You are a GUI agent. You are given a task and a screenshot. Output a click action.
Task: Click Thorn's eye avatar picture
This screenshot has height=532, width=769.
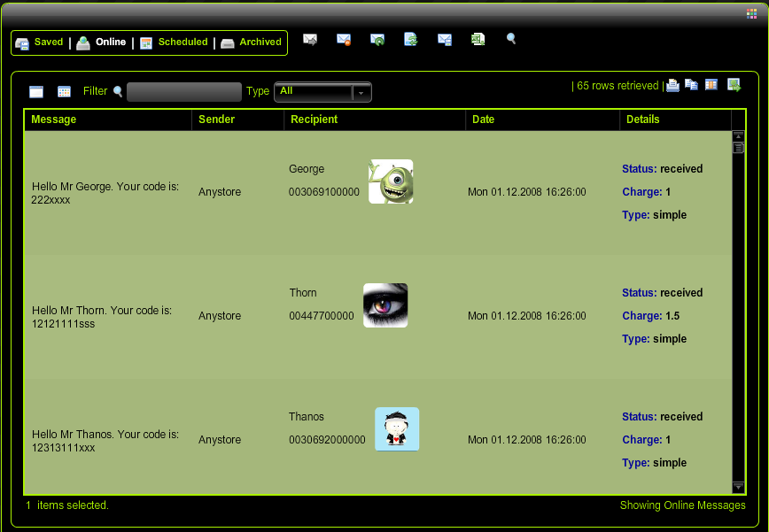click(x=385, y=305)
